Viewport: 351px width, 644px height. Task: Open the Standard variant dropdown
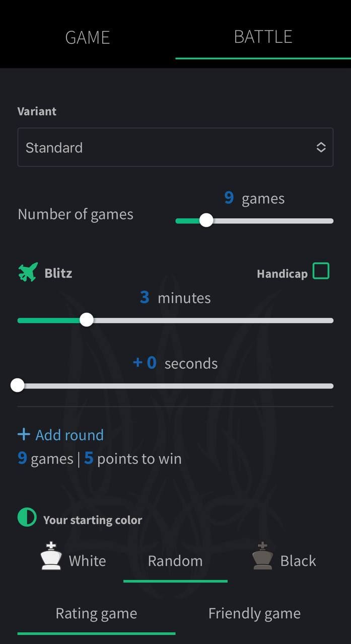pyautogui.click(x=175, y=147)
